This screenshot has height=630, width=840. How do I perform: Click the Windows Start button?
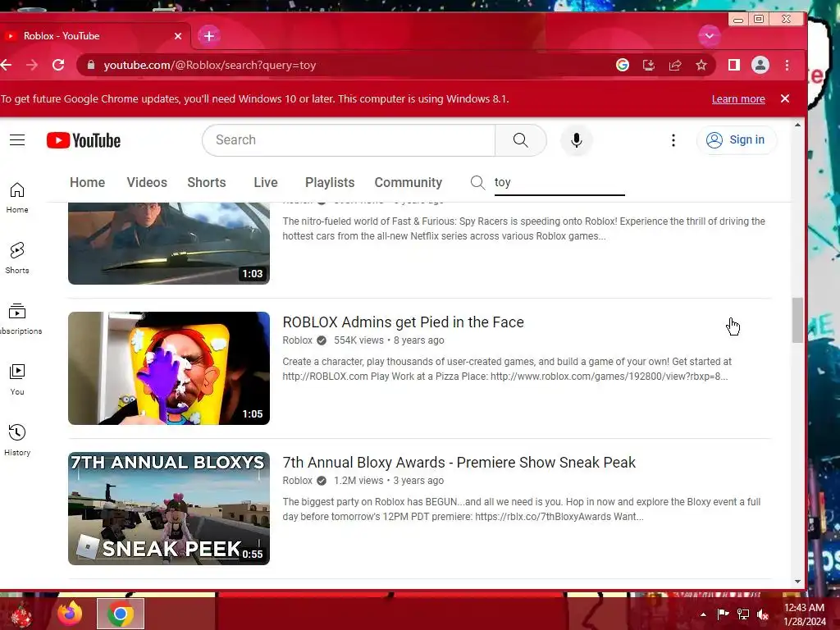coord(21,614)
